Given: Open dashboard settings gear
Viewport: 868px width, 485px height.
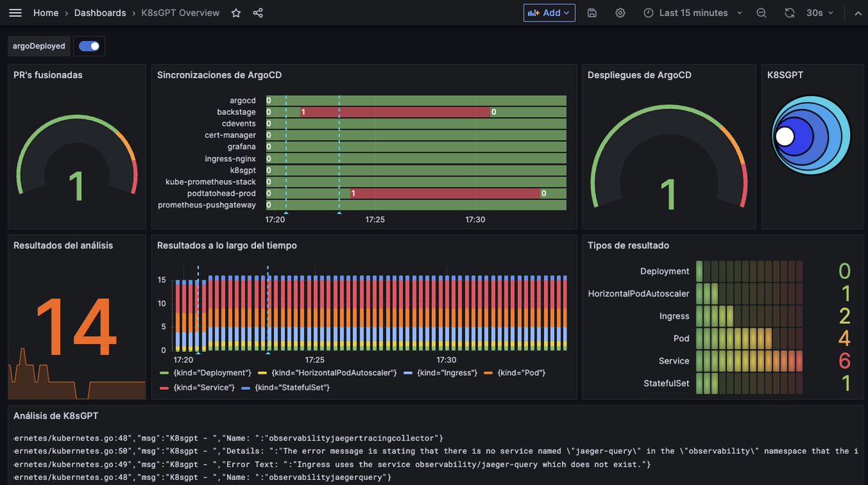Looking at the screenshot, I should [620, 13].
